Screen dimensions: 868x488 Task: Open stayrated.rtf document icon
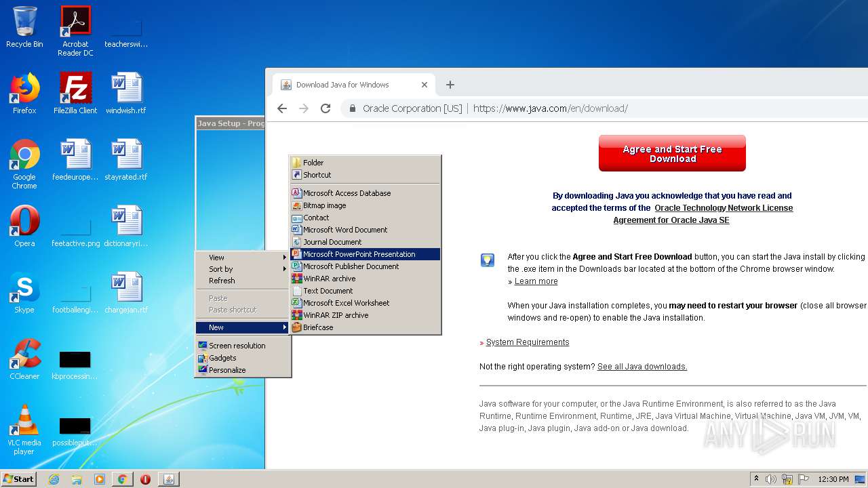coord(126,160)
